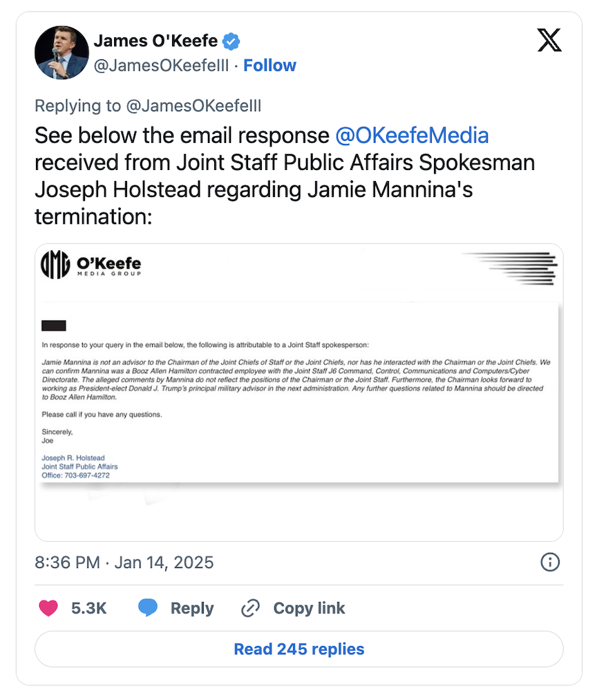The width and height of the screenshot is (597, 700).
Task: Click the Copy link text label
Action: click(309, 608)
